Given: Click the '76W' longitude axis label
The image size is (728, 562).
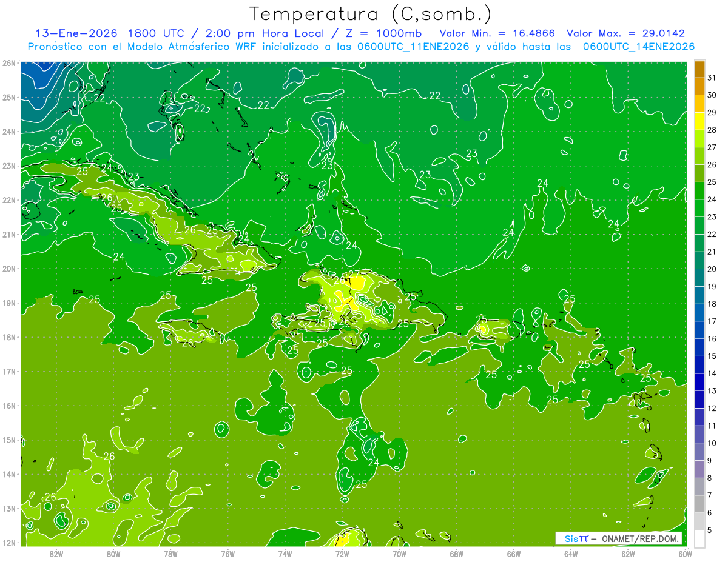Looking at the screenshot, I should [x=227, y=554].
